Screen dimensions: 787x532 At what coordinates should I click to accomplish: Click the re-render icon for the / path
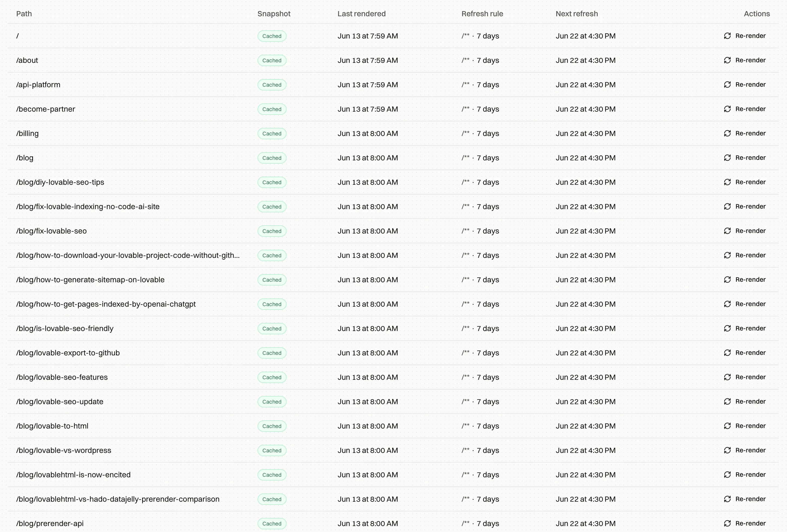coord(727,36)
